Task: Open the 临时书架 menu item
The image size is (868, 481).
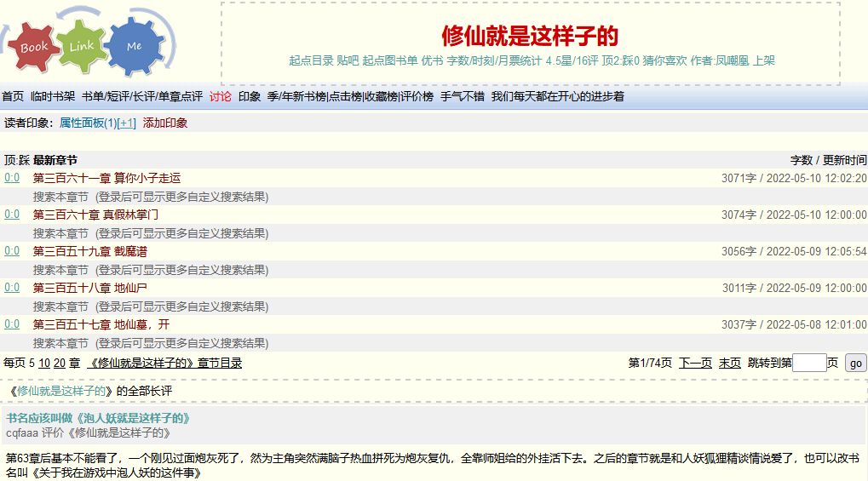Action: click(53, 97)
